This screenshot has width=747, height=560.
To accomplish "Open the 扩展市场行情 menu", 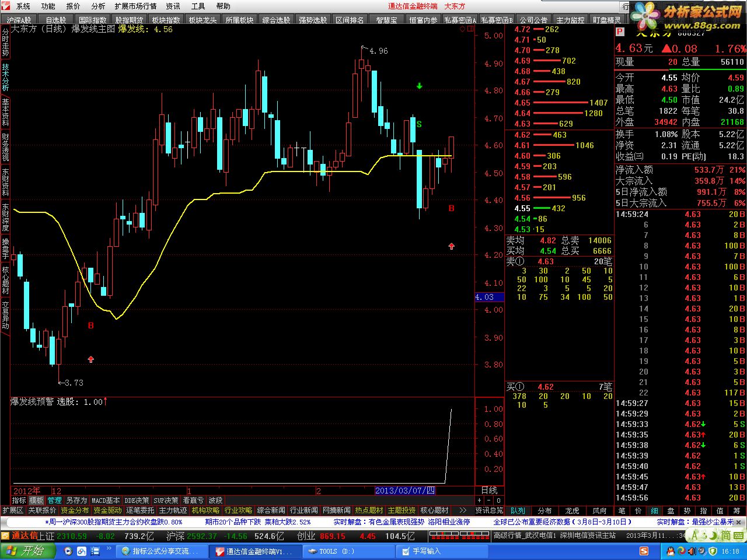I will 135,6.
